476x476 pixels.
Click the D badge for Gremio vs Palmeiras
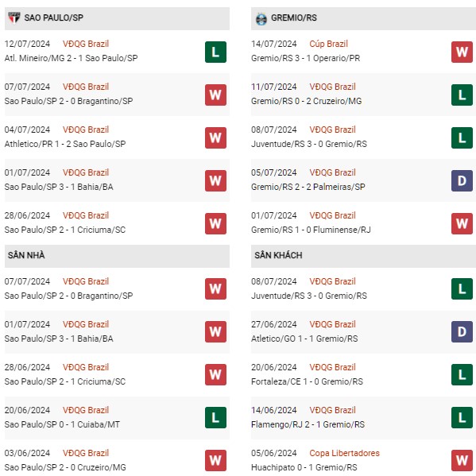(x=462, y=180)
